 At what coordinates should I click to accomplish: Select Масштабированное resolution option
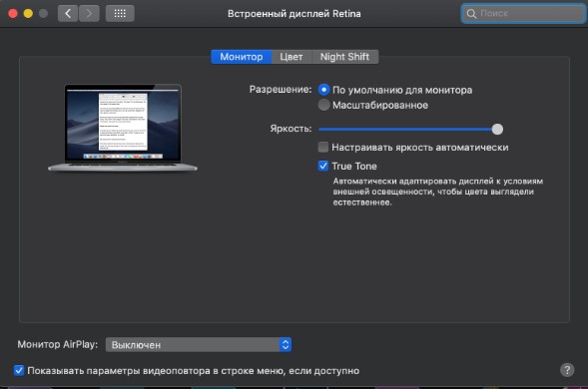point(324,105)
